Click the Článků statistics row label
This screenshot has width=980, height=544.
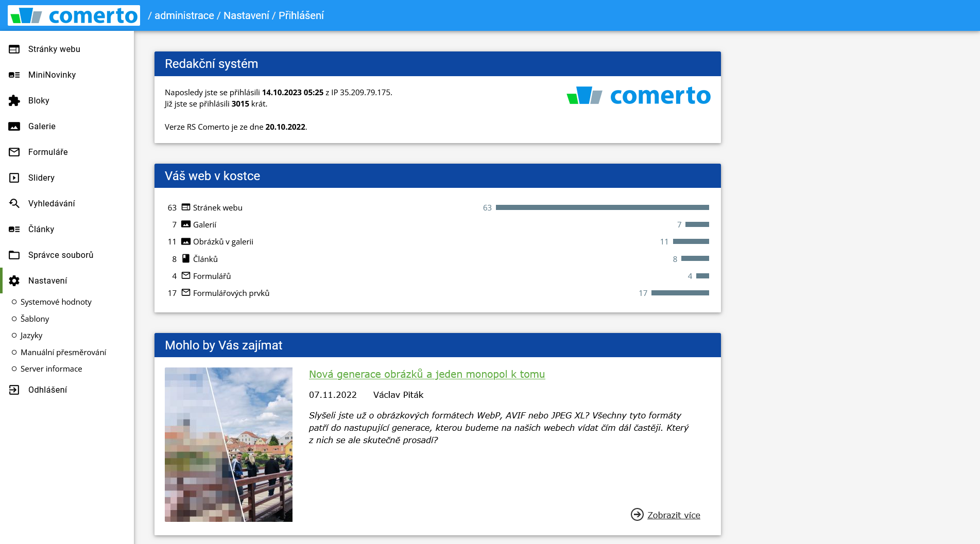(205, 259)
